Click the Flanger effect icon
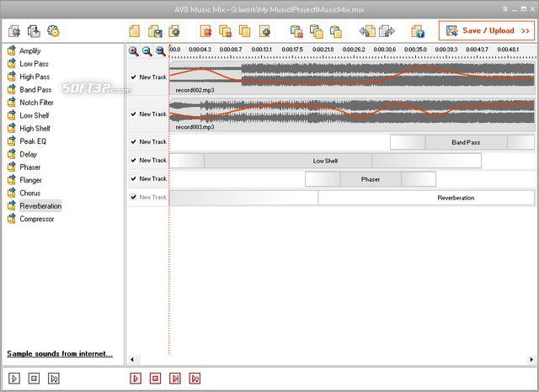The height and width of the screenshot is (392, 539). click(12, 180)
